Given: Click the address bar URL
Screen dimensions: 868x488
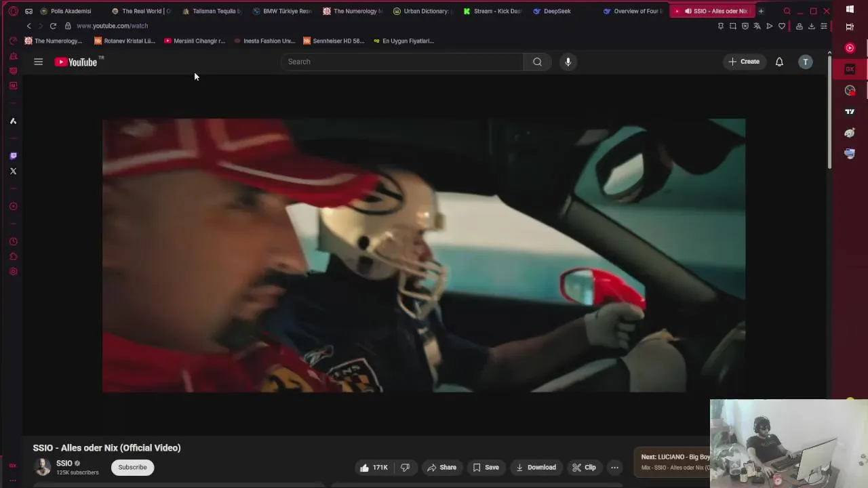Looking at the screenshot, I should point(112,26).
